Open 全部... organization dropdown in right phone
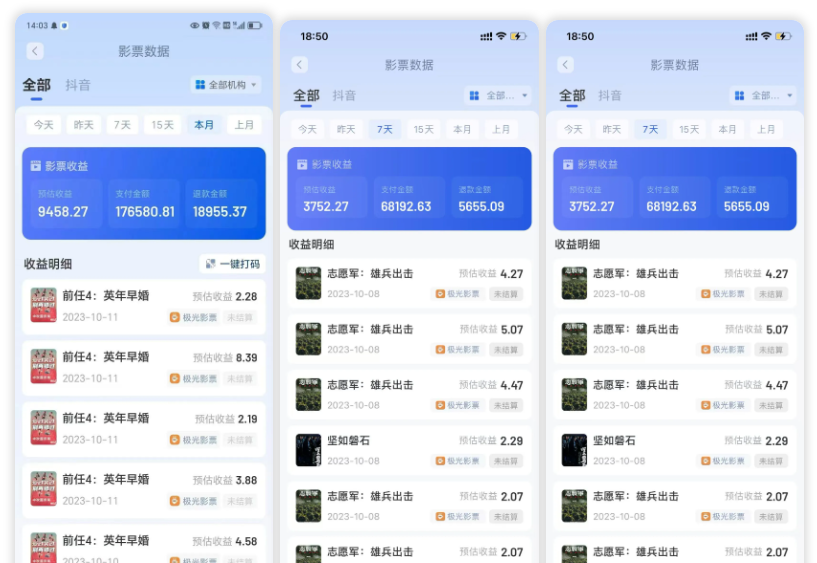817x563 pixels. click(763, 95)
